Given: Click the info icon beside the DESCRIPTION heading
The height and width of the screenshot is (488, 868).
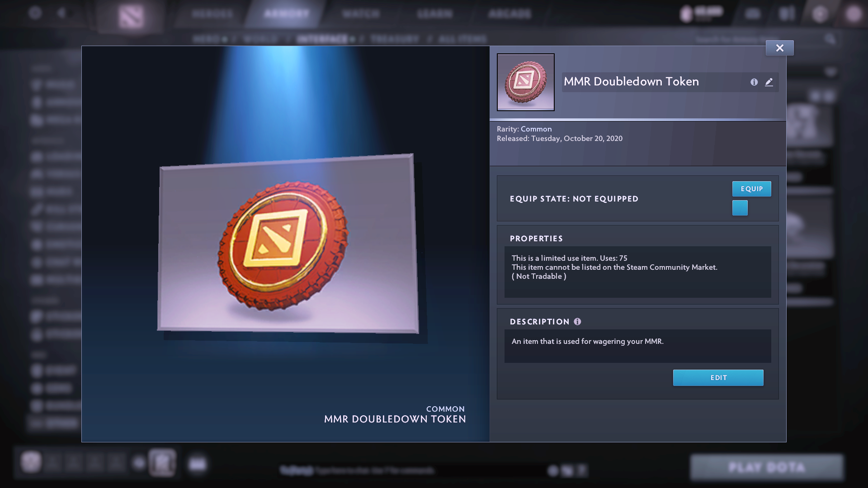Looking at the screenshot, I should pos(577,322).
